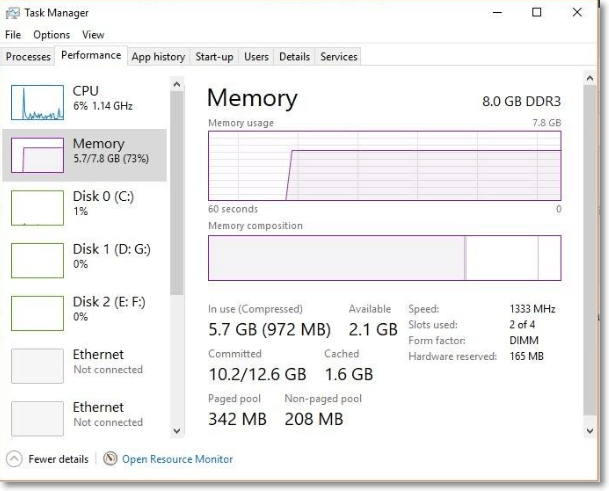Viewport: 609px width, 491px height.
Task: Select the CPU usage graph thumbnail
Action: pos(37,102)
